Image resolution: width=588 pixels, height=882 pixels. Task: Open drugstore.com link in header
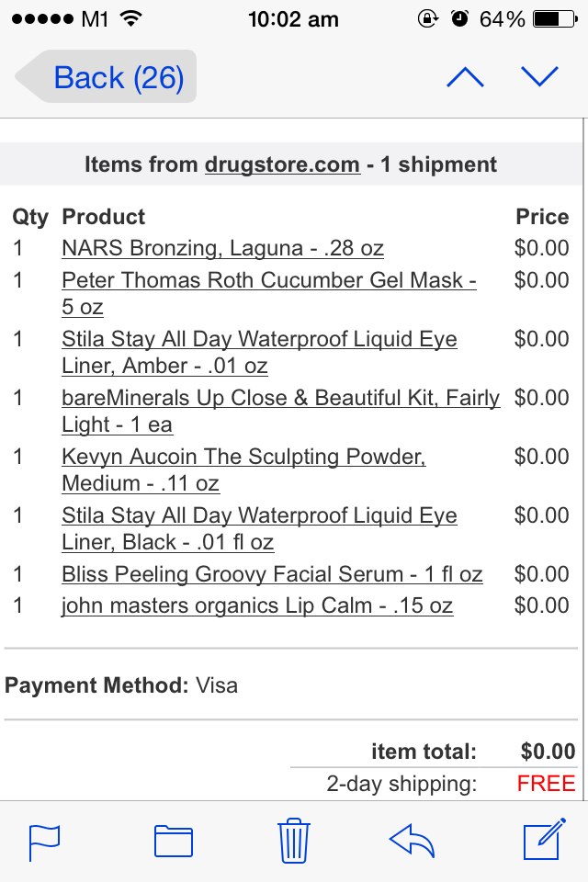coord(281,164)
